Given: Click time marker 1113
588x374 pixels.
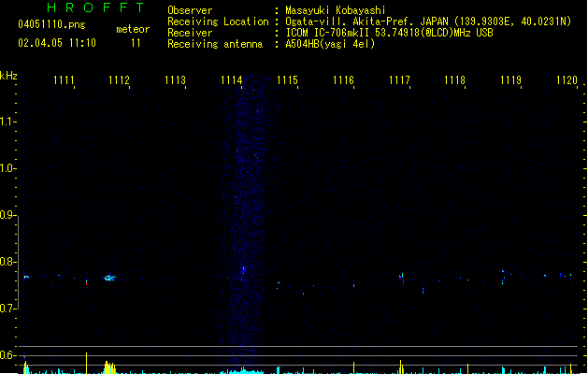Looking at the screenshot, I should pos(175,80).
